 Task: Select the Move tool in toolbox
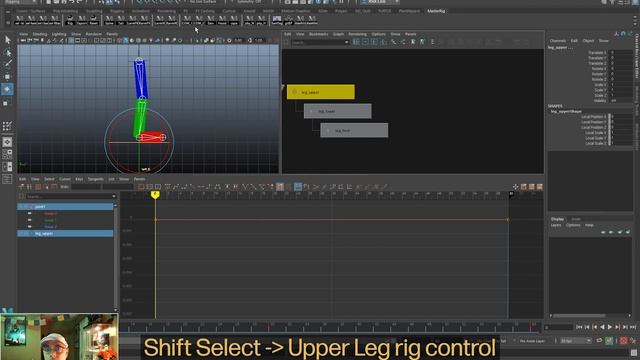[7, 76]
